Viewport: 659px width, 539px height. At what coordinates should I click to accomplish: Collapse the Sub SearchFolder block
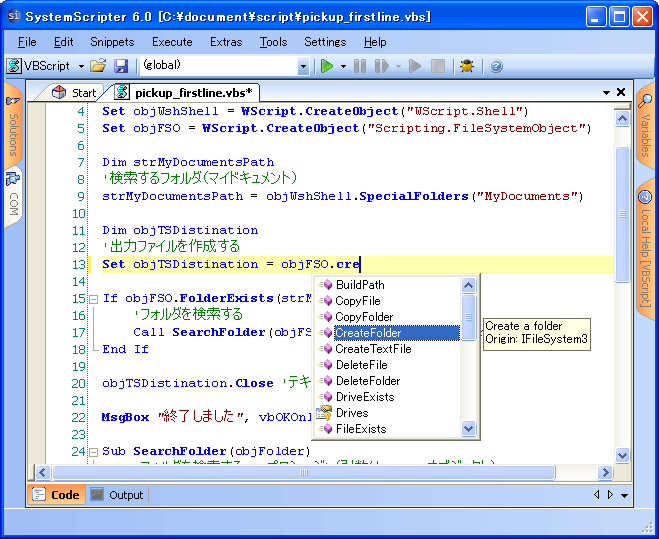[93, 451]
